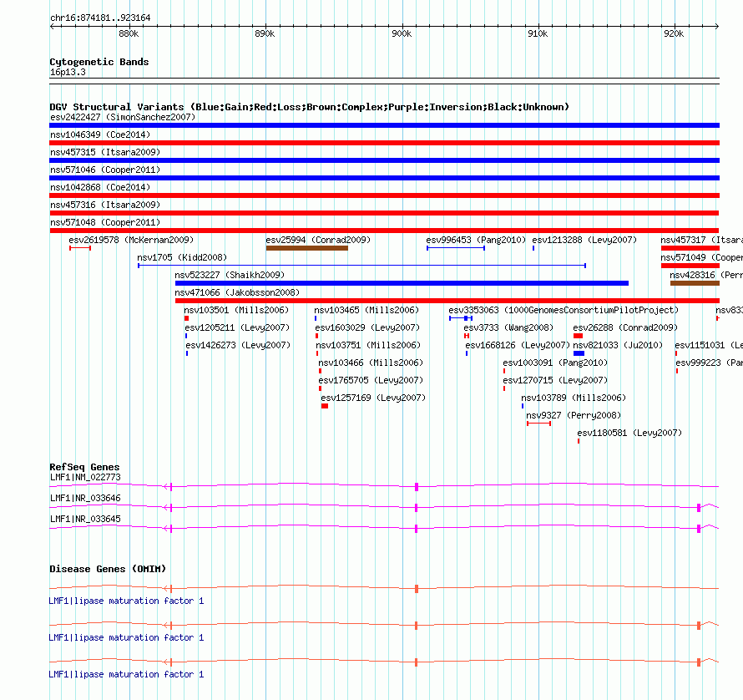Click the nsv571048 (Cooper2011) variant label
Viewport: 743px width, 700px height.
pyautogui.click(x=105, y=222)
